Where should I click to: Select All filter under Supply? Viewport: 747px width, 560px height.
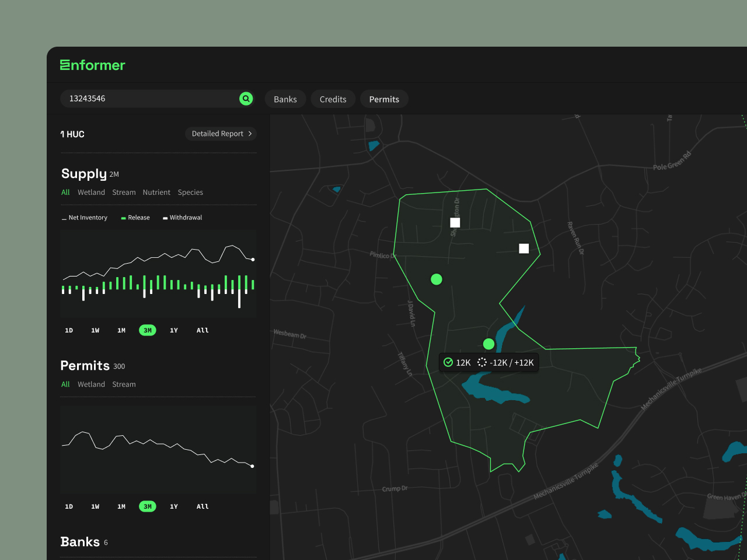65,192
